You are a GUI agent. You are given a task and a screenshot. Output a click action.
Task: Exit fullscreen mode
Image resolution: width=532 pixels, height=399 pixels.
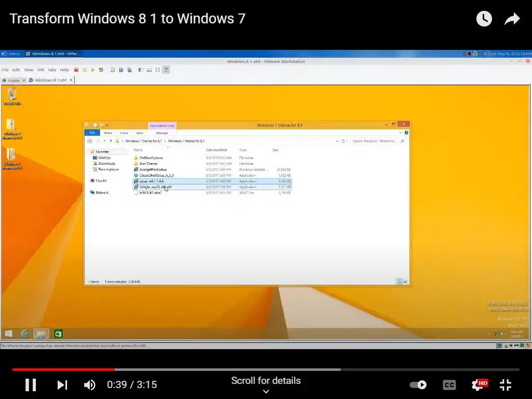click(x=506, y=385)
